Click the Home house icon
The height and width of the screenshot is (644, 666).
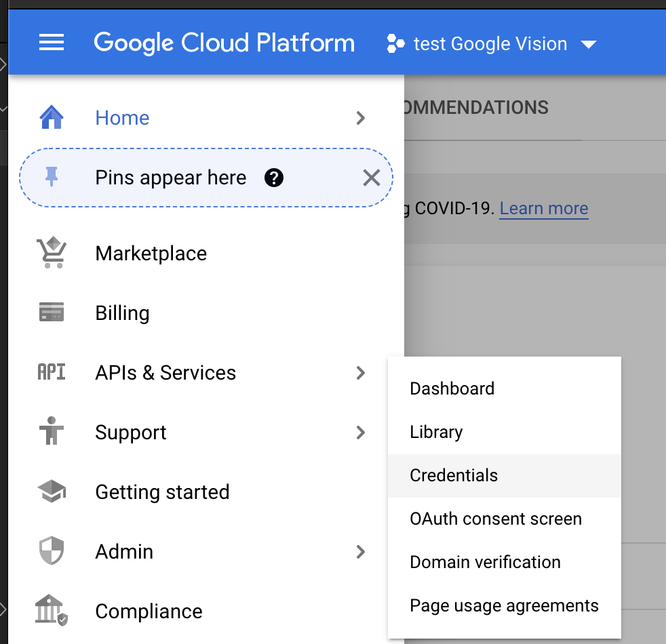coord(52,117)
